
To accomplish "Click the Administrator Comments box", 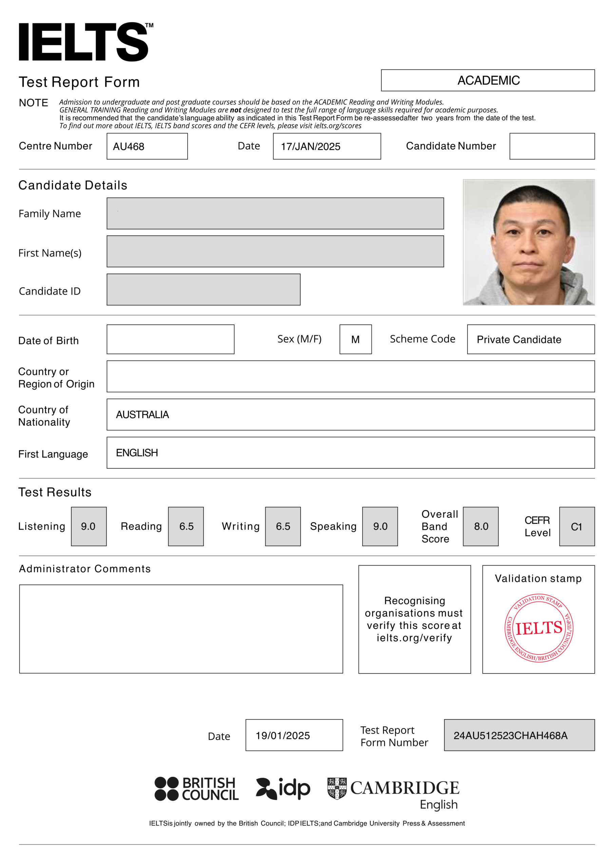I will click(x=181, y=629).
